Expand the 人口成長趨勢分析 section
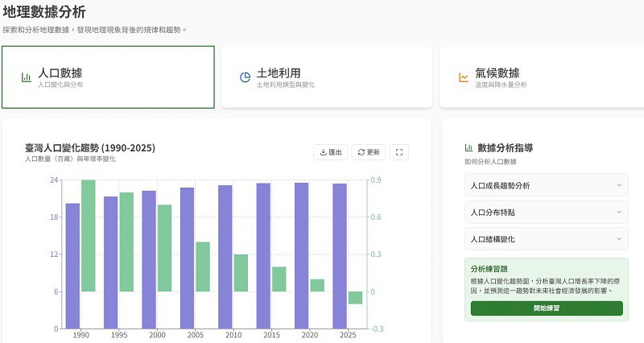Viewport: 644px width, 343px height. 547,186
